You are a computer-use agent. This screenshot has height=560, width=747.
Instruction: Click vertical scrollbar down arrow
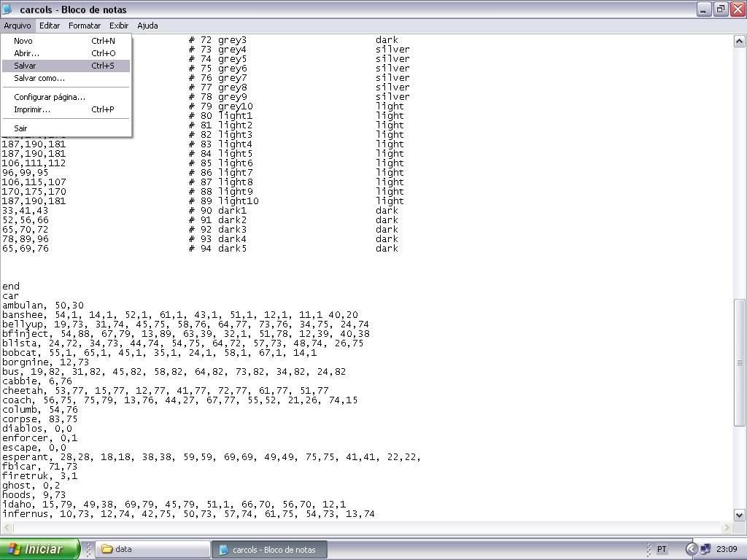[739, 515]
